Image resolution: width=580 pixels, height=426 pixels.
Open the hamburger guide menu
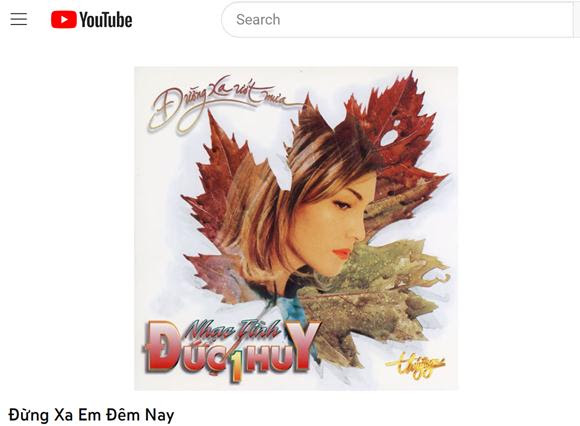[18, 19]
